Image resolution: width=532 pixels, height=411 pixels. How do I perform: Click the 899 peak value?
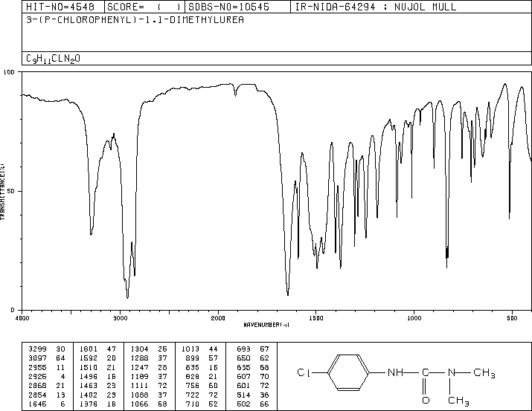point(193,358)
